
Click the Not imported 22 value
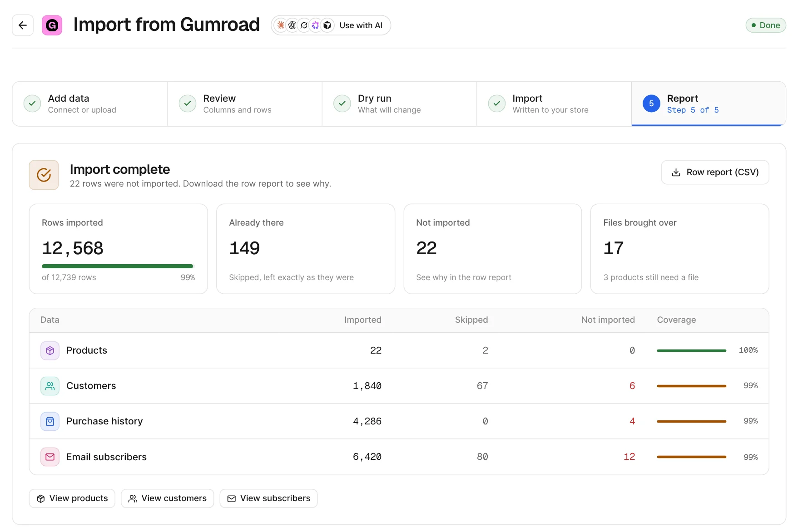(426, 248)
